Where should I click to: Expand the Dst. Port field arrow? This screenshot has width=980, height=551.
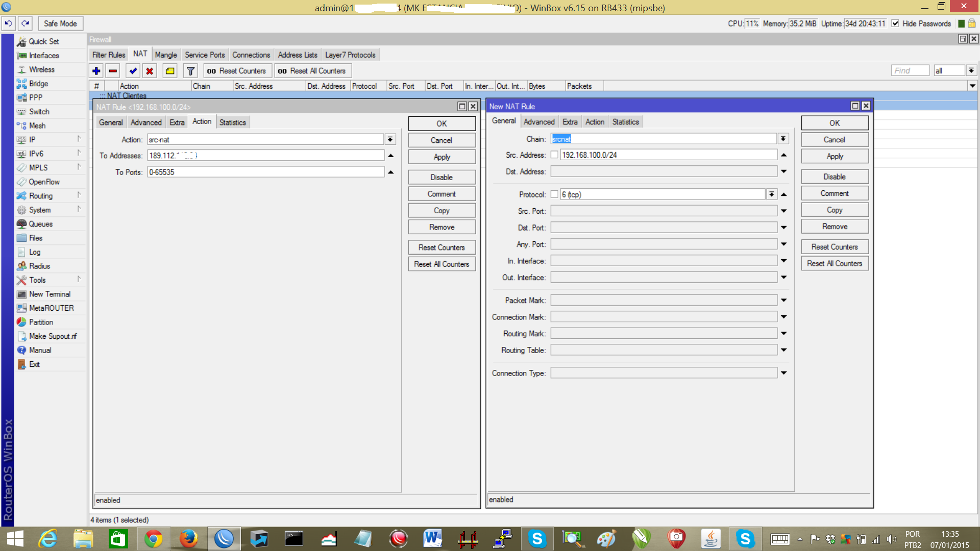pyautogui.click(x=783, y=228)
